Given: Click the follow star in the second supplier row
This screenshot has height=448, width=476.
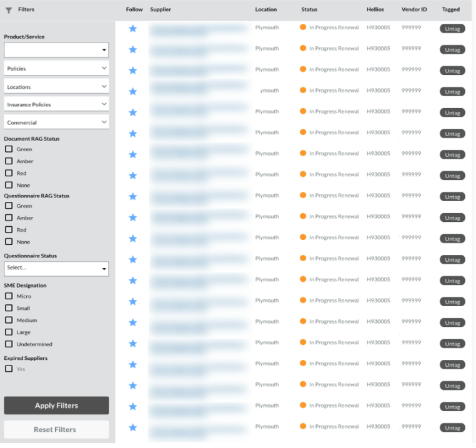Looking at the screenshot, I should (x=132, y=49).
